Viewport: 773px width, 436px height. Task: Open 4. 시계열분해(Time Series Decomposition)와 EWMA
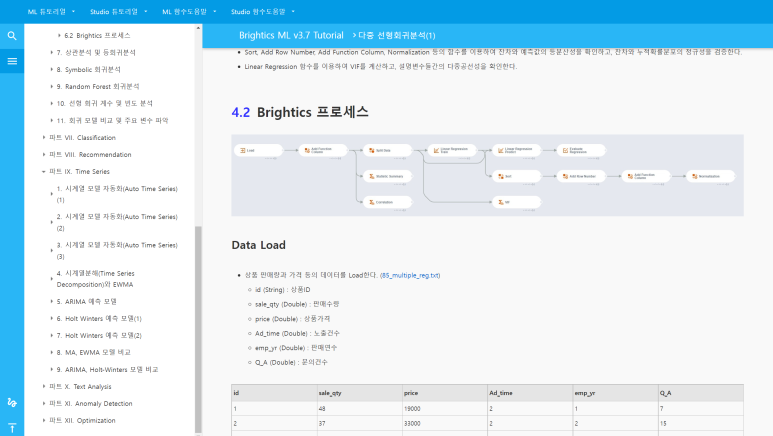96,279
